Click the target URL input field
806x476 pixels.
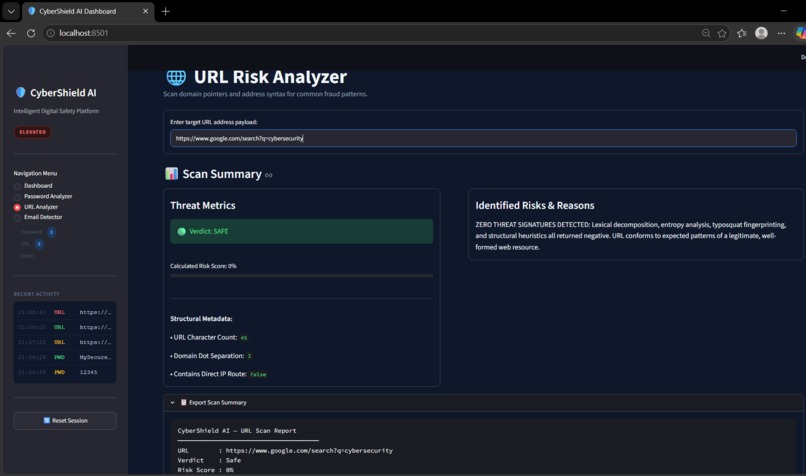(x=483, y=138)
